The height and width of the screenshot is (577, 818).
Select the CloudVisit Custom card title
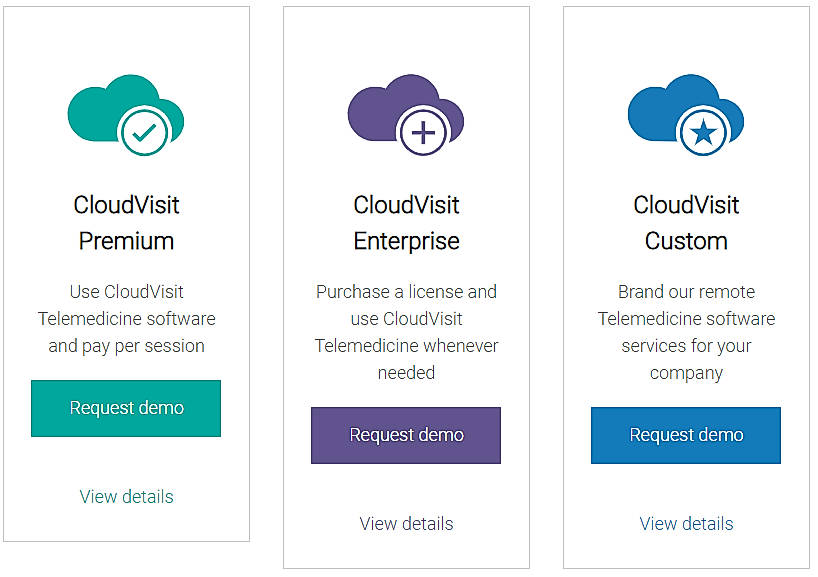[x=686, y=222]
